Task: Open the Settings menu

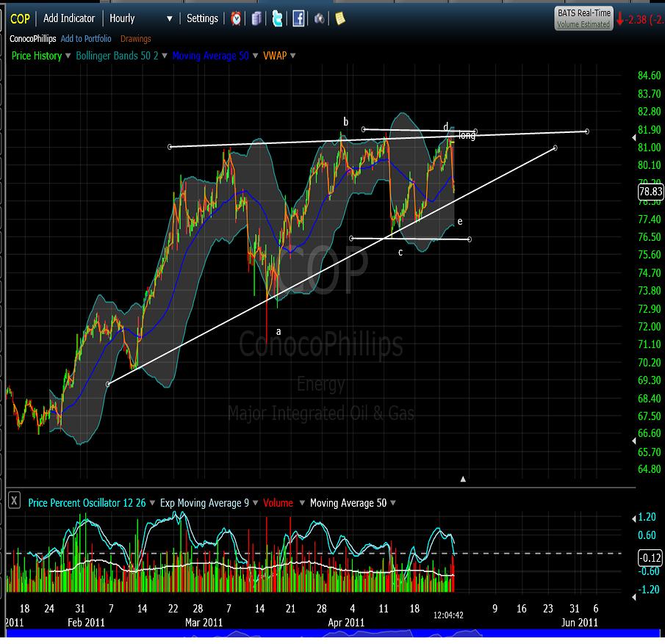Action: pos(202,18)
